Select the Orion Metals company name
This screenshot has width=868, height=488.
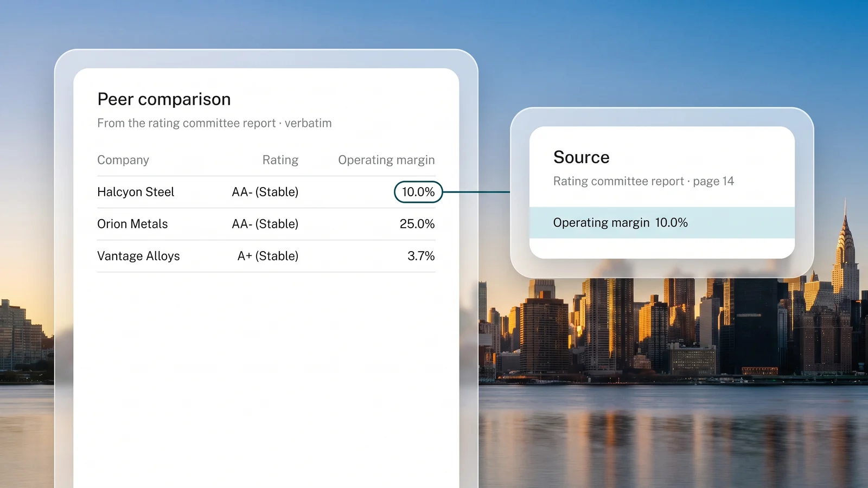click(132, 224)
